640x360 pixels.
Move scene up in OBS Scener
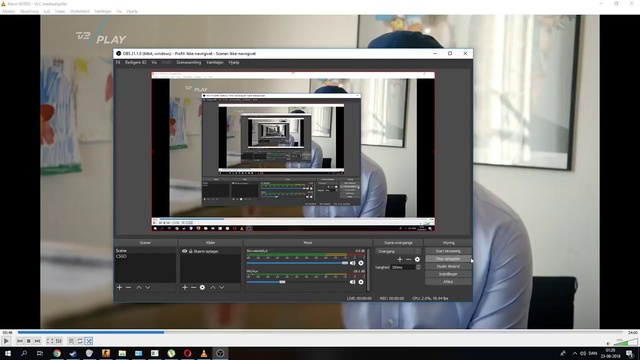[139, 287]
